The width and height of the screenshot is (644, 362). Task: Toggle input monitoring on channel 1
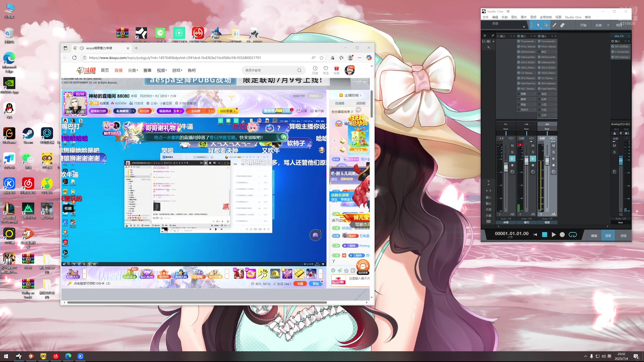pyautogui.click(x=512, y=159)
